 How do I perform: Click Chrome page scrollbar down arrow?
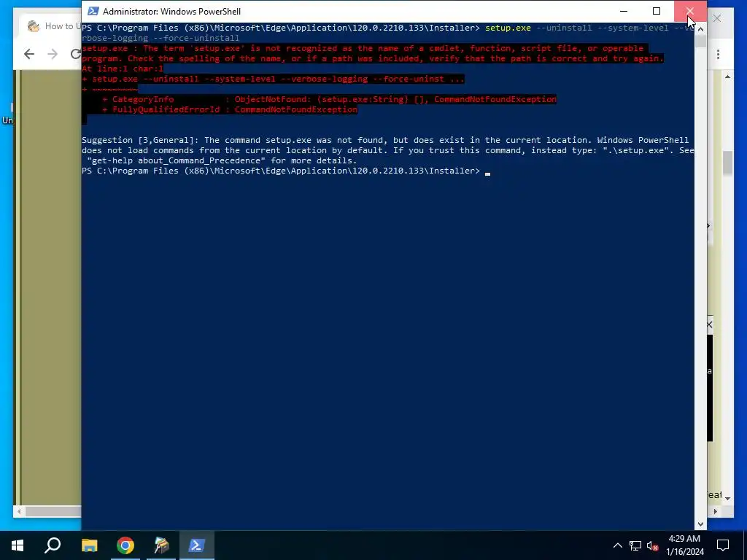point(727,499)
